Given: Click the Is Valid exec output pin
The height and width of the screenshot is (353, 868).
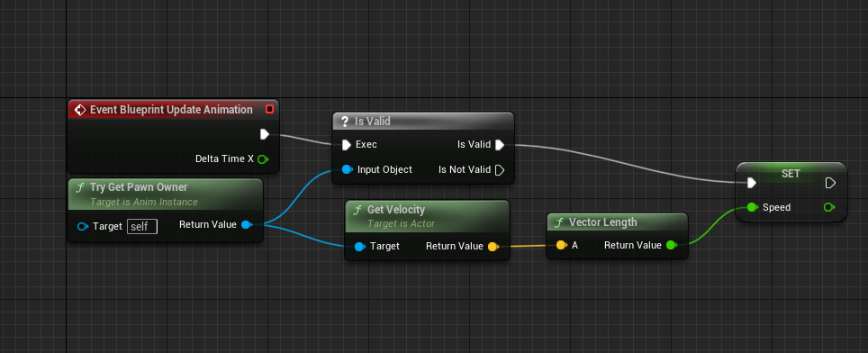Looking at the screenshot, I should (500, 145).
